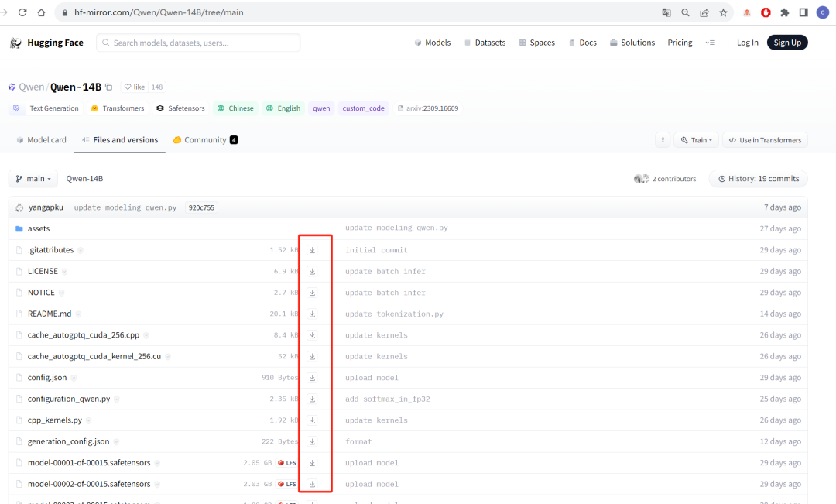Bookmark this page with the star icon
836x504 pixels.
(x=723, y=12)
